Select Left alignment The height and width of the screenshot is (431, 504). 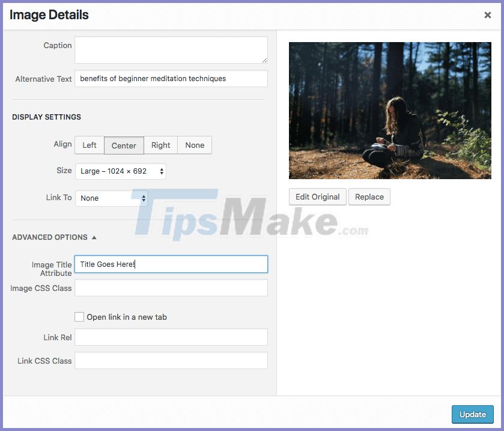(89, 145)
